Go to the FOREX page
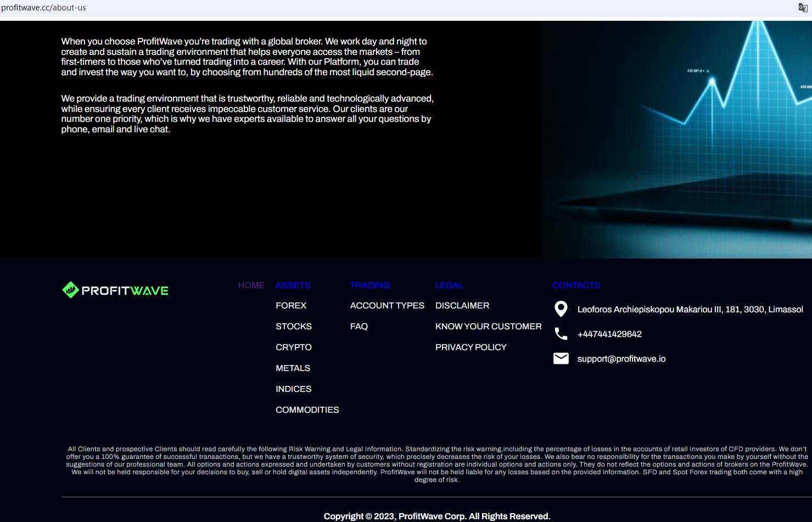The image size is (812, 522). pos(291,306)
